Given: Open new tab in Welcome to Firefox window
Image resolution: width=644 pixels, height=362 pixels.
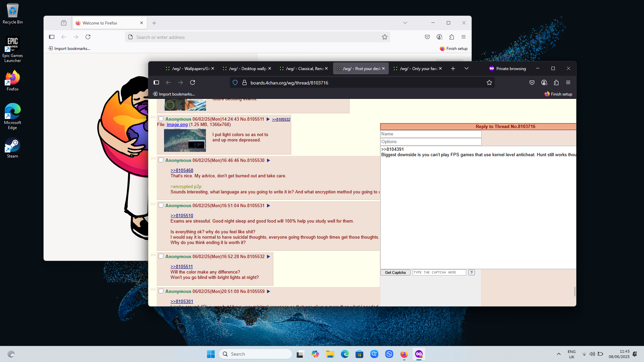Looking at the screenshot, I should tap(154, 23).
